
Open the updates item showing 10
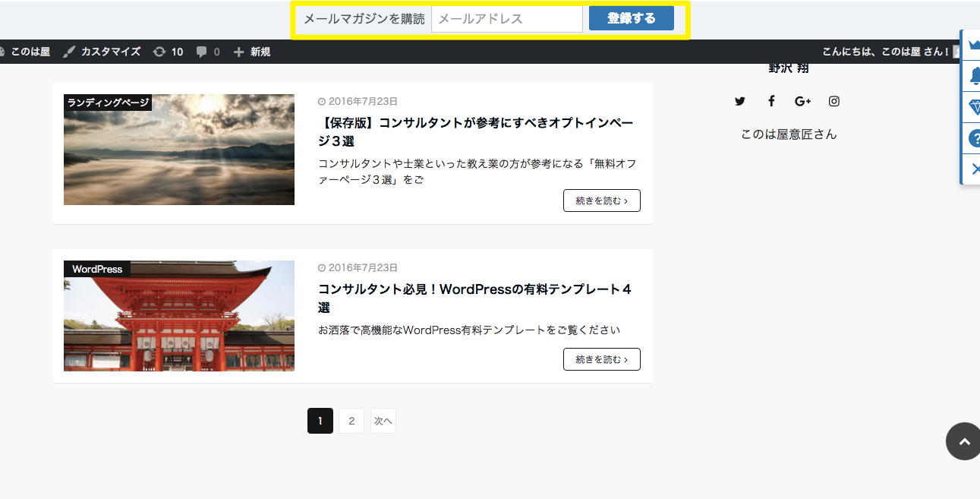168,52
